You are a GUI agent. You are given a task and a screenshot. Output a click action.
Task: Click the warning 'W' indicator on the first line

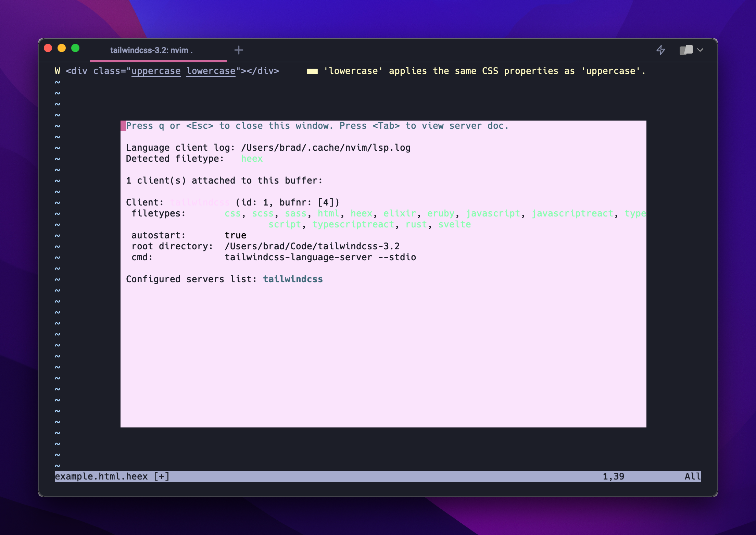click(57, 71)
